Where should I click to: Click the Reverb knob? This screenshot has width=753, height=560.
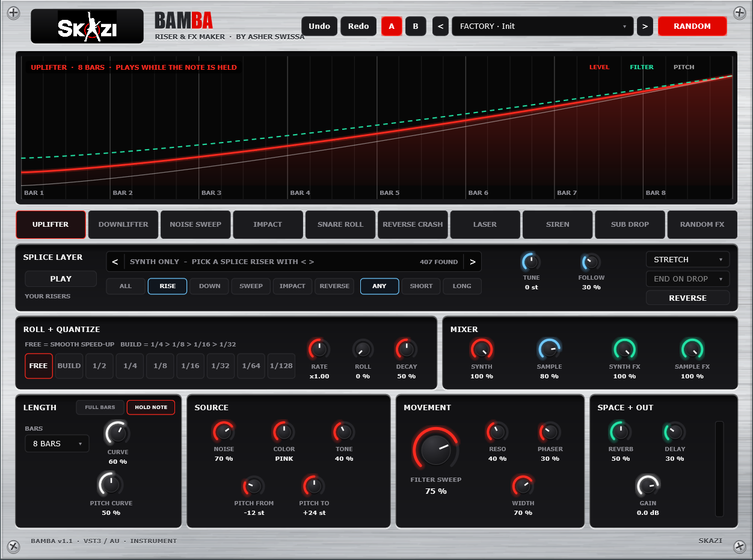coord(620,432)
